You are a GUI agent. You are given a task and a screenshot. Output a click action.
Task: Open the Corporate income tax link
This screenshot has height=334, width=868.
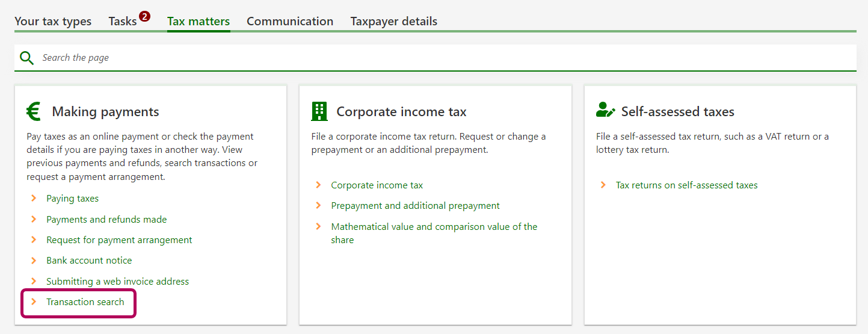click(377, 185)
